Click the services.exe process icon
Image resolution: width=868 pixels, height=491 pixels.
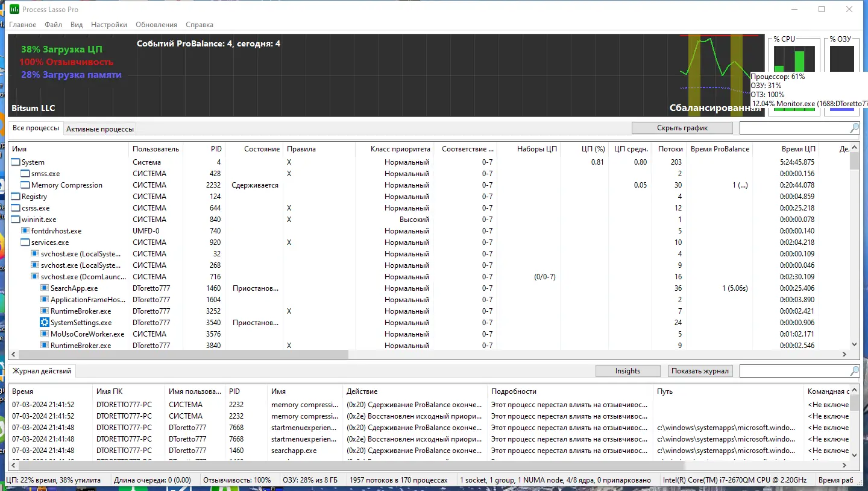25,242
